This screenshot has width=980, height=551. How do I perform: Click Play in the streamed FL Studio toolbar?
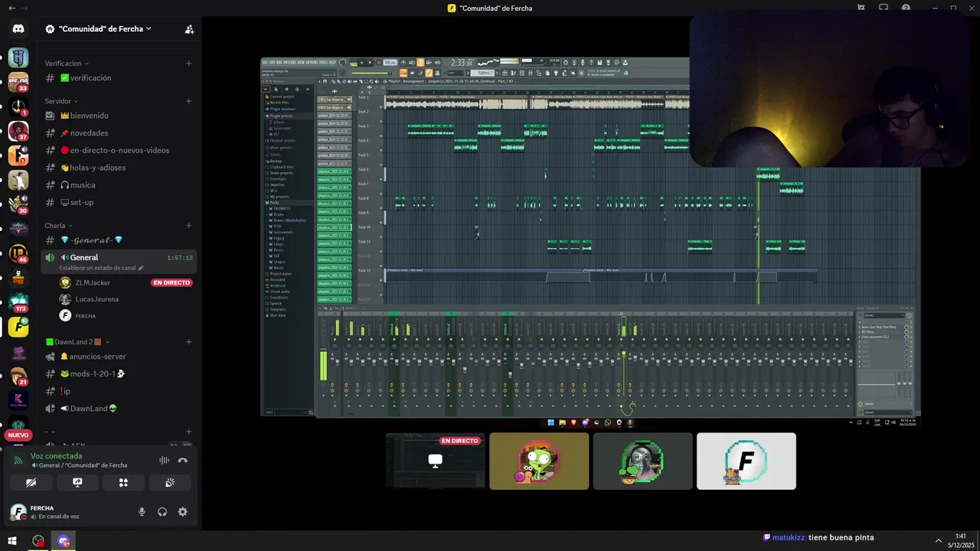[x=361, y=63]
